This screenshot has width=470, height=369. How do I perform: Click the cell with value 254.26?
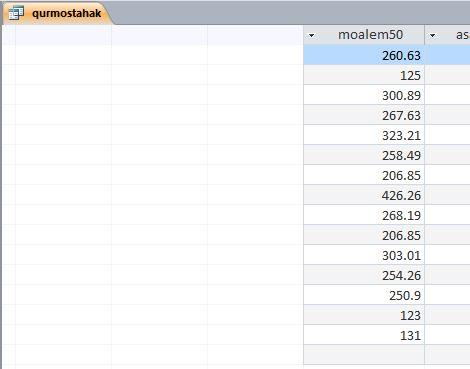[x=364, y=275]
